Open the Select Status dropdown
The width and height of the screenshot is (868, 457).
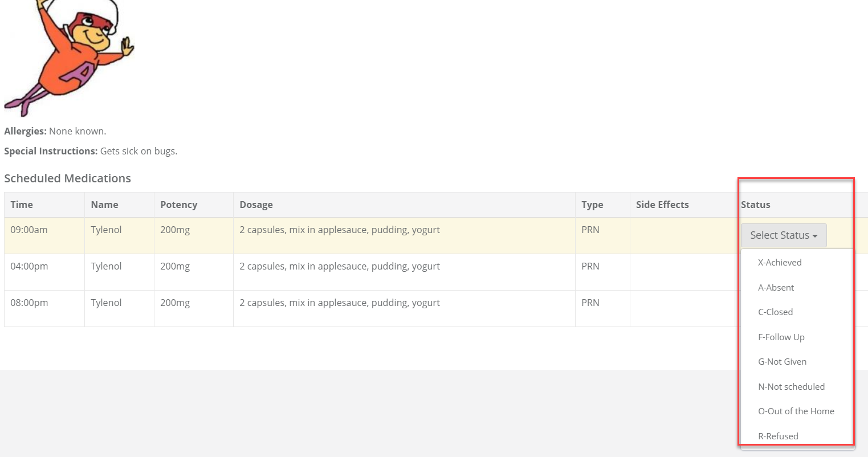click(783, 235)
